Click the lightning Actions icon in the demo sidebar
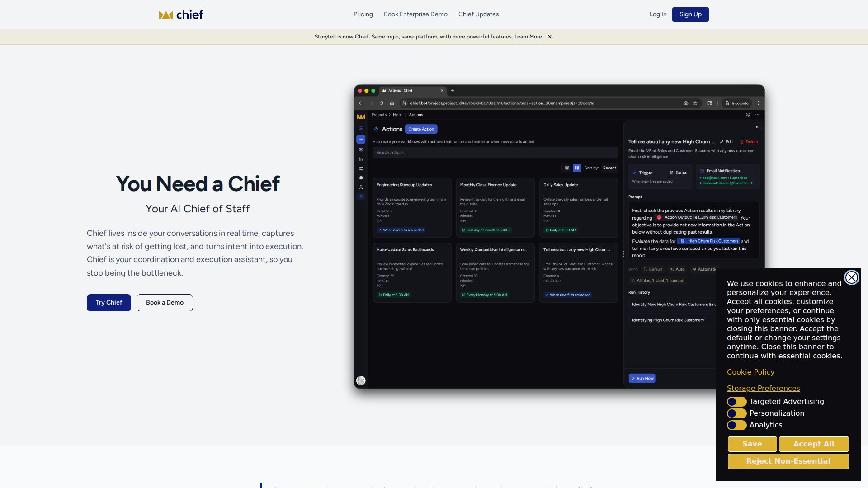Image resolution: width=868 pixels, height=488 pixels. coord(361,197)
